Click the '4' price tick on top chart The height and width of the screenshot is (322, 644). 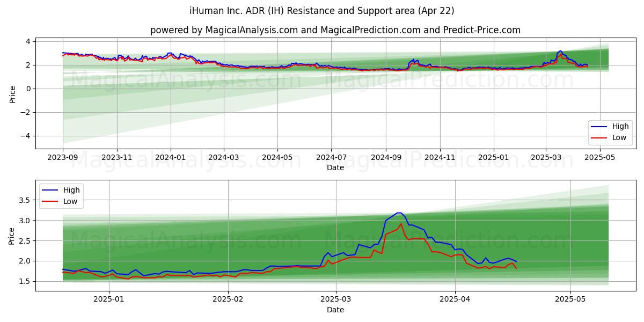[28, 41]
